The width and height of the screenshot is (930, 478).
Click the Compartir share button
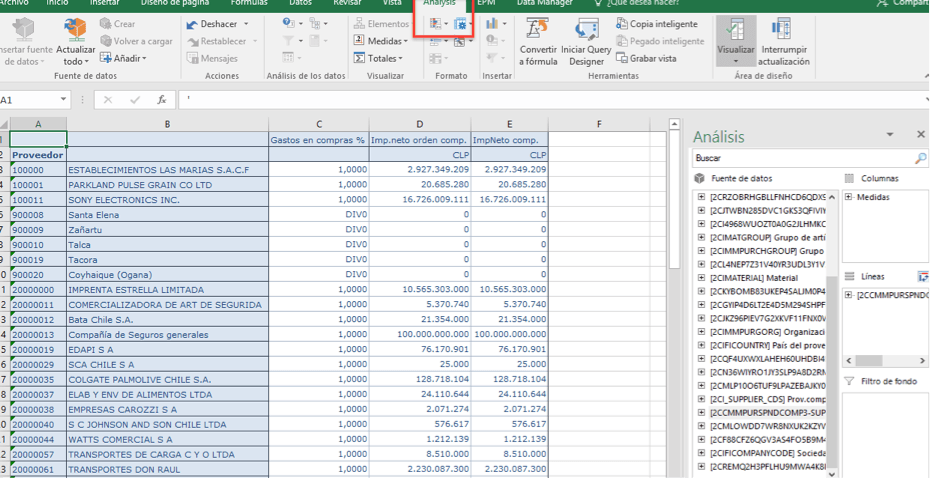tap(904, 3)
